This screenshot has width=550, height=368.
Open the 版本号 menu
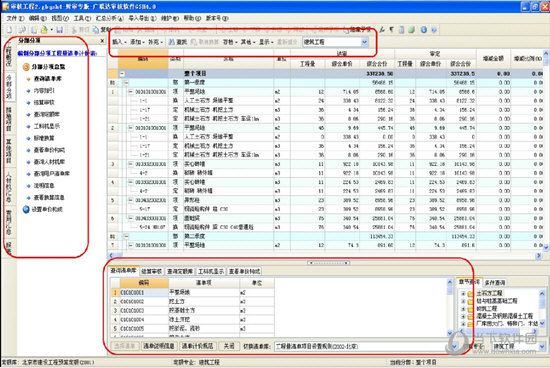(217, 18)
